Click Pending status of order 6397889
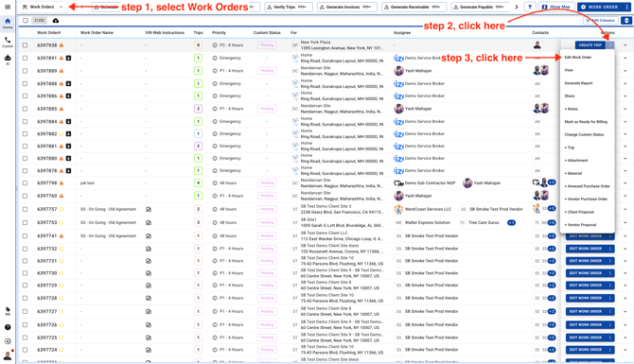The image size is (634, 364). point(267,71)
